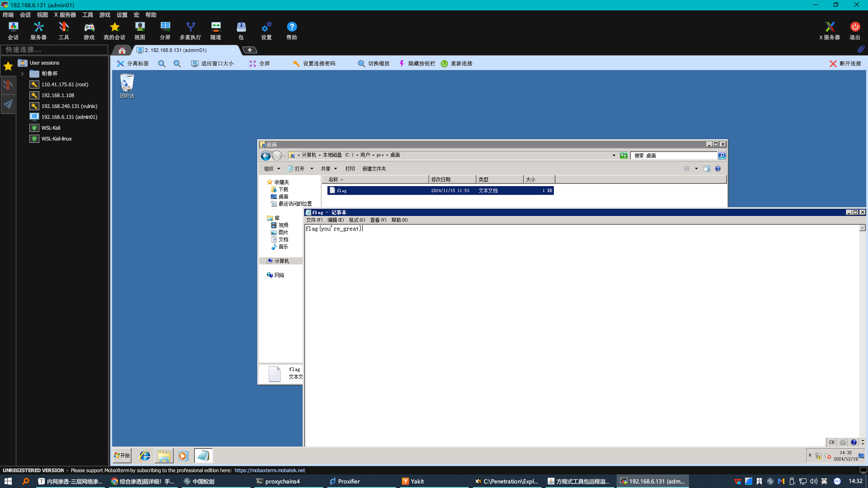Viewport: 868px width, 488px height.
Task: Click the 快速连接 quick connect field
Action: [54, 50]
